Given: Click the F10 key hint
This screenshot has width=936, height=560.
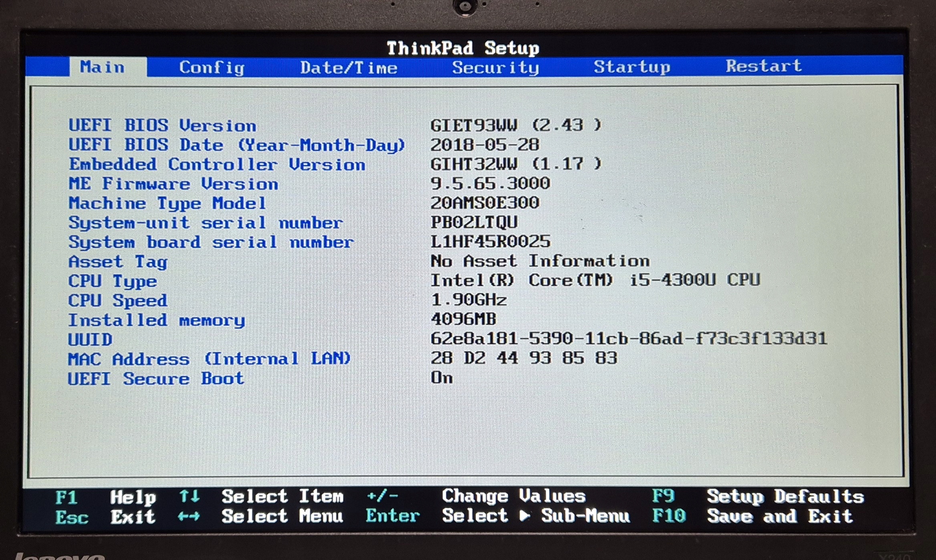Looking at the screenshot, I should click(669, 516).
